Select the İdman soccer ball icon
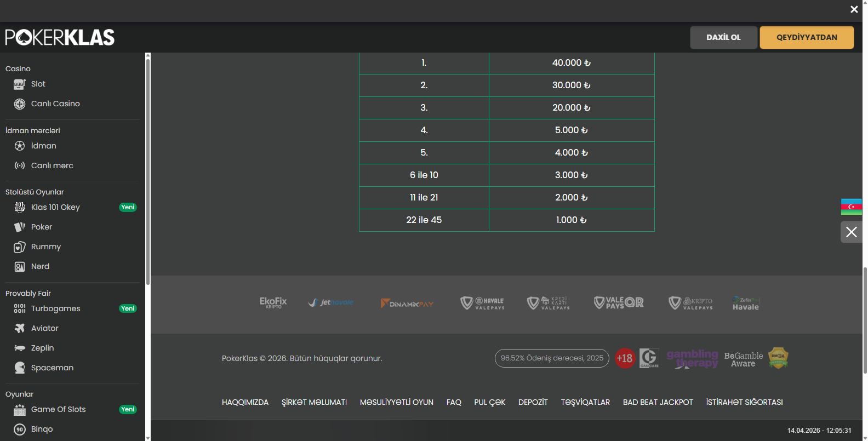Screen dimensions: 868x441 (x=20, y=146)
